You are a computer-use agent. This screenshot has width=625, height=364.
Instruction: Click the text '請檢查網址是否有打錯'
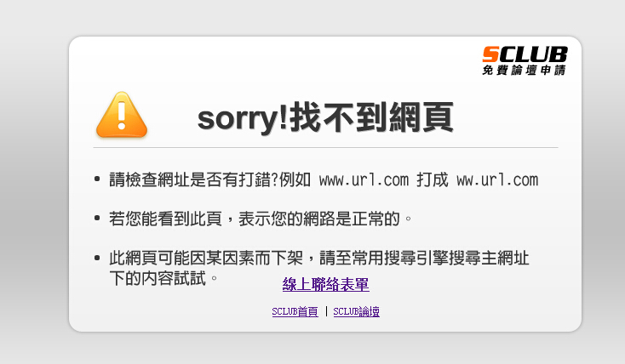point(190,180)
